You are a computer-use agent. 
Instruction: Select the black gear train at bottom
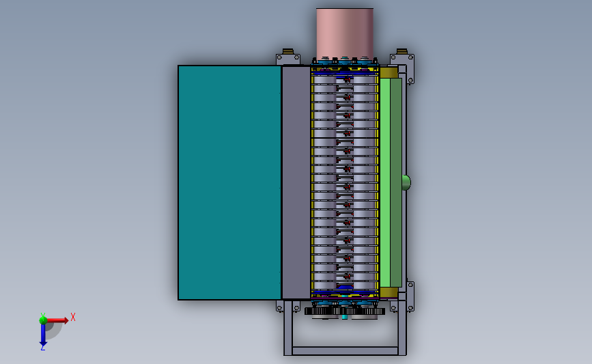click(x=345, y=311)
